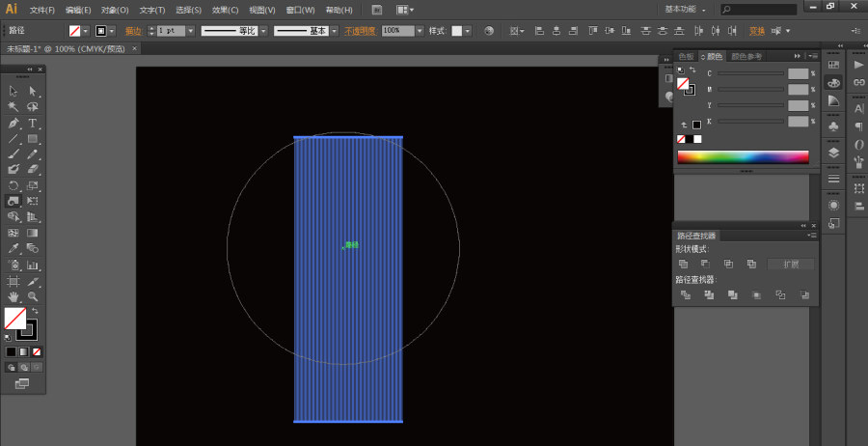Viewport: 868px width, 446px height.
Task: Change screen mode at toolbox bottom
Action: point(22,383)
